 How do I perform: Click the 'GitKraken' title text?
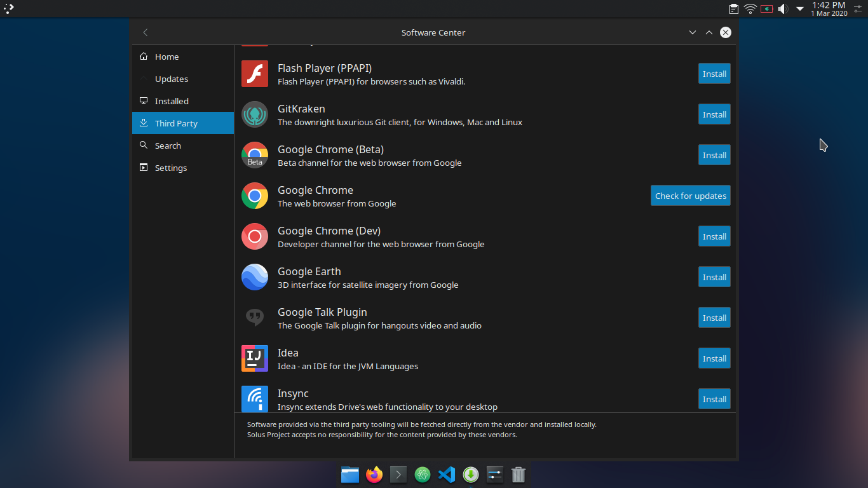coord(301,109)
